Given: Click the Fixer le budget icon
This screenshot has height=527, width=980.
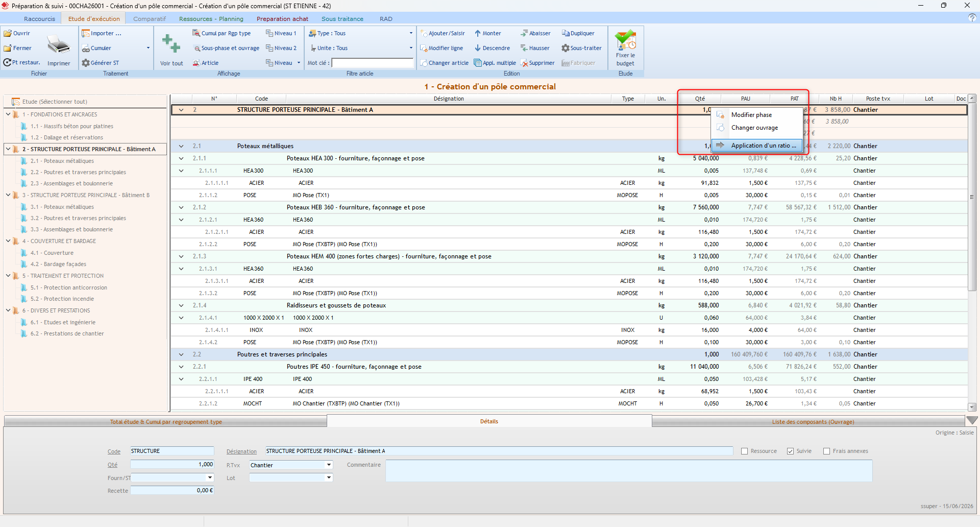Looking at the screenshot, I should [x=625, y=40].
